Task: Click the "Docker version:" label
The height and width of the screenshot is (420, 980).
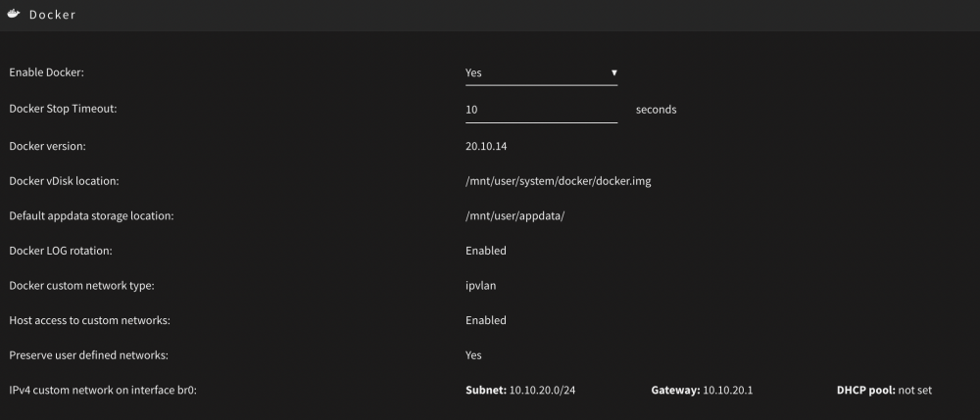Action: [47, 146]
